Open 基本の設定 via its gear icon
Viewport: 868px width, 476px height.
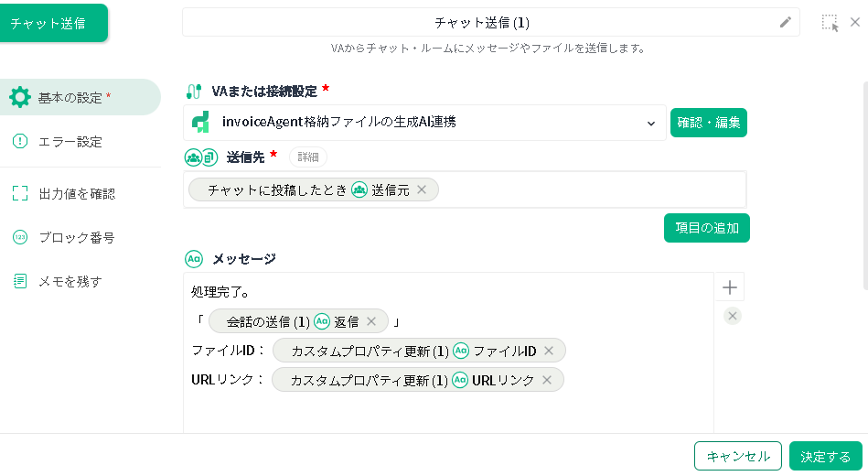20,98
